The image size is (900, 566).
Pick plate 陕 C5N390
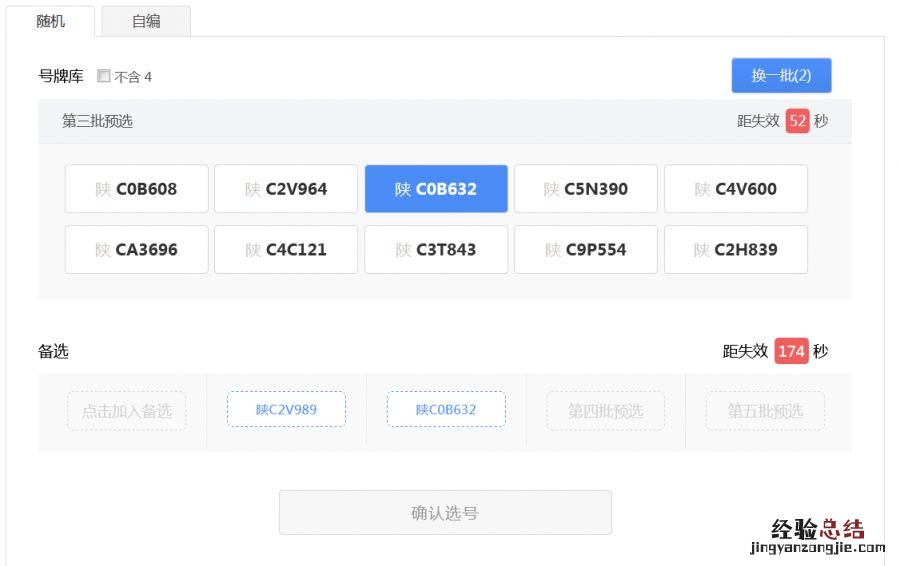(586, 189)
